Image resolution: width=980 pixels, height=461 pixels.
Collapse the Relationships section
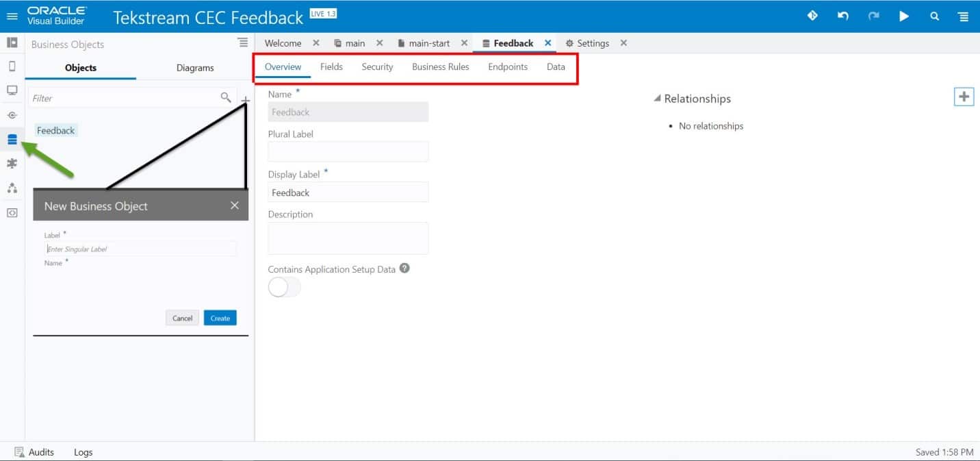(658, 99)
